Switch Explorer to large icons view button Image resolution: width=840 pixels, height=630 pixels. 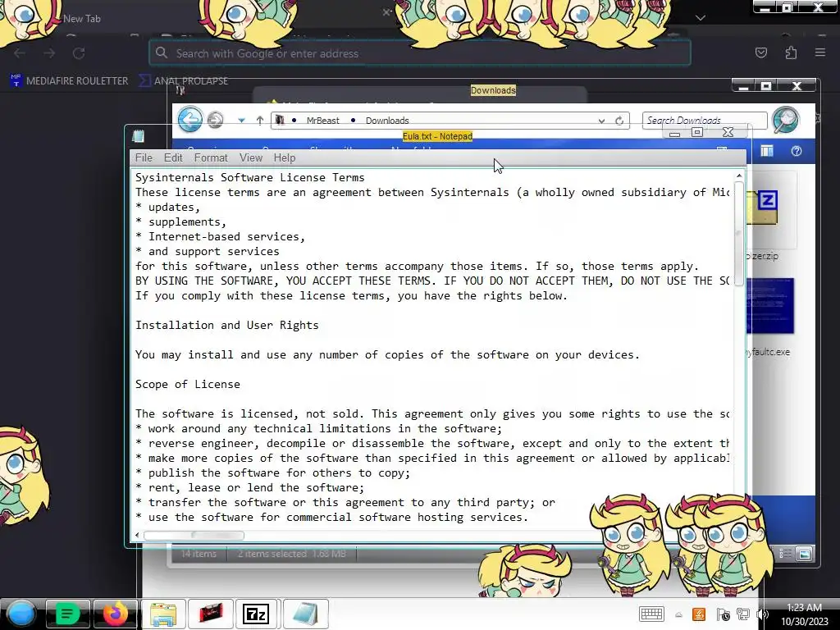tap(805, 554)
